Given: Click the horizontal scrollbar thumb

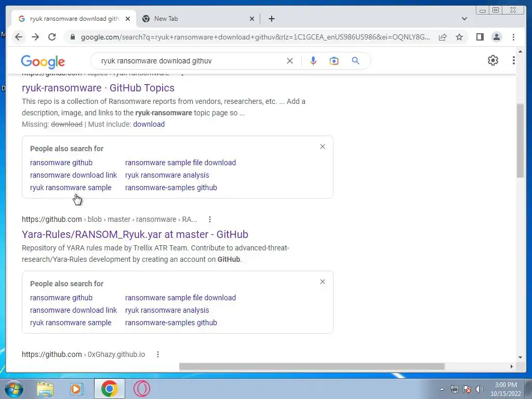Looking at the screenshot, I should [x=312, y=366].
